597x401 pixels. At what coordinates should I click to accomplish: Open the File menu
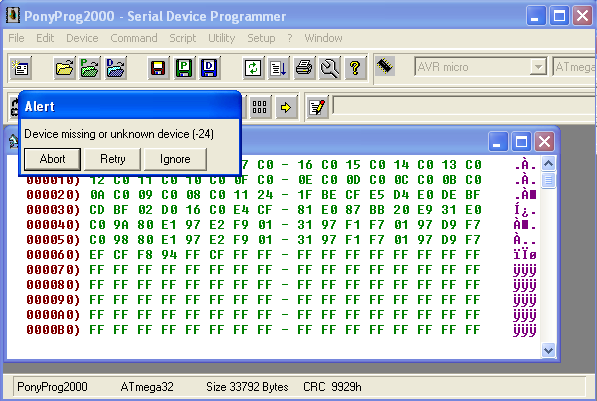click(16, 38)
